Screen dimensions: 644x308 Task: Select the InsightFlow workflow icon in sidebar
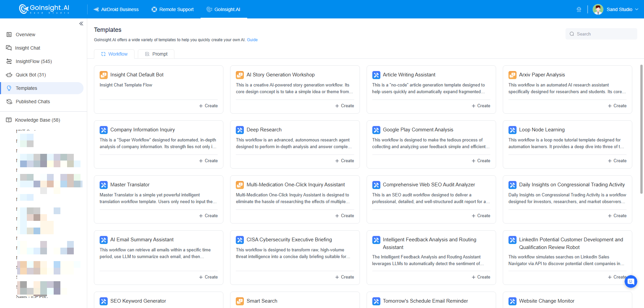[8, 61]
